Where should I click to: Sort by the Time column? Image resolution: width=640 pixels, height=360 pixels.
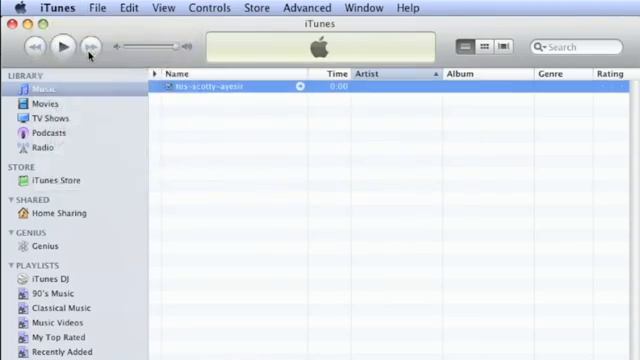[x=329, y=74]
